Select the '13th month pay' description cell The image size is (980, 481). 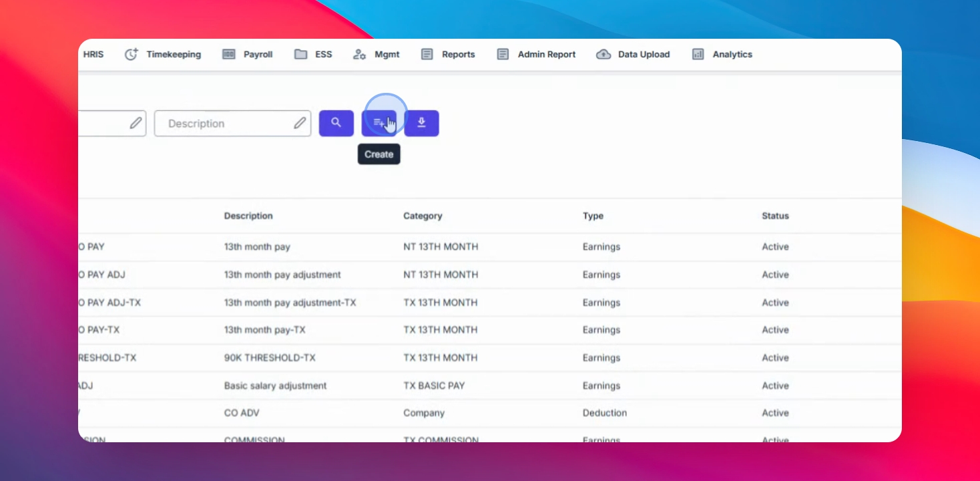(x=257, y=247)
